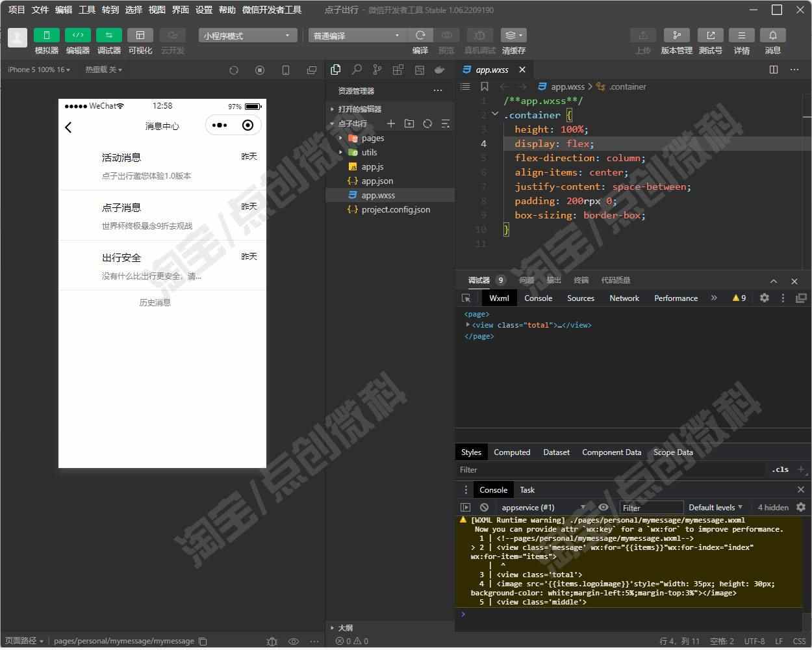Open the 文件 menu
This screenshot has height=650, width=812.
[x=40, y=10]
